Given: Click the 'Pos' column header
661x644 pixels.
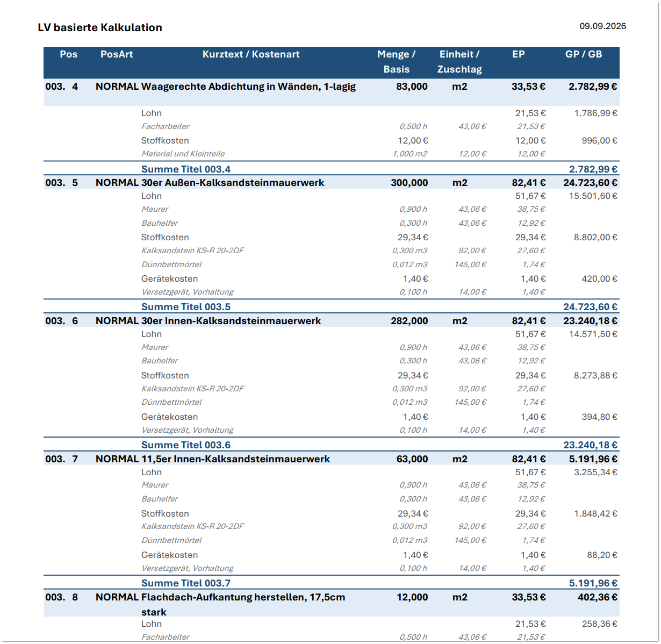Looking at the screenshot, I should click(69, 54).
